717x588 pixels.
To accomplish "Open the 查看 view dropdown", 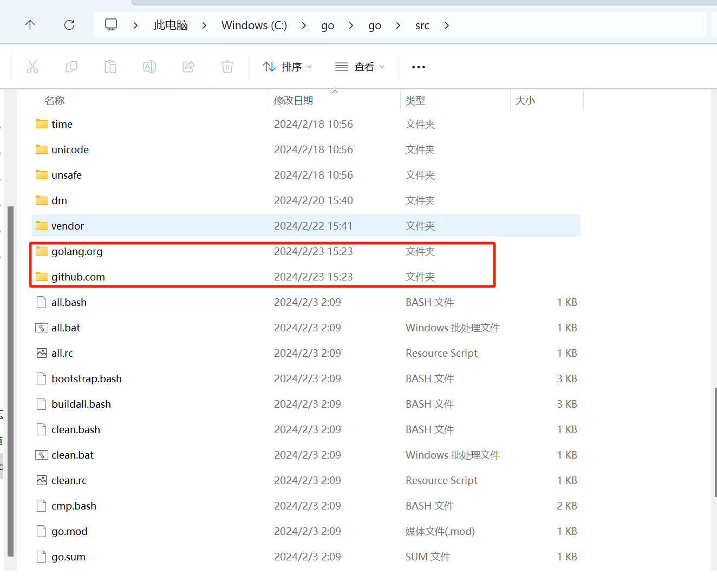I will 360,67.
